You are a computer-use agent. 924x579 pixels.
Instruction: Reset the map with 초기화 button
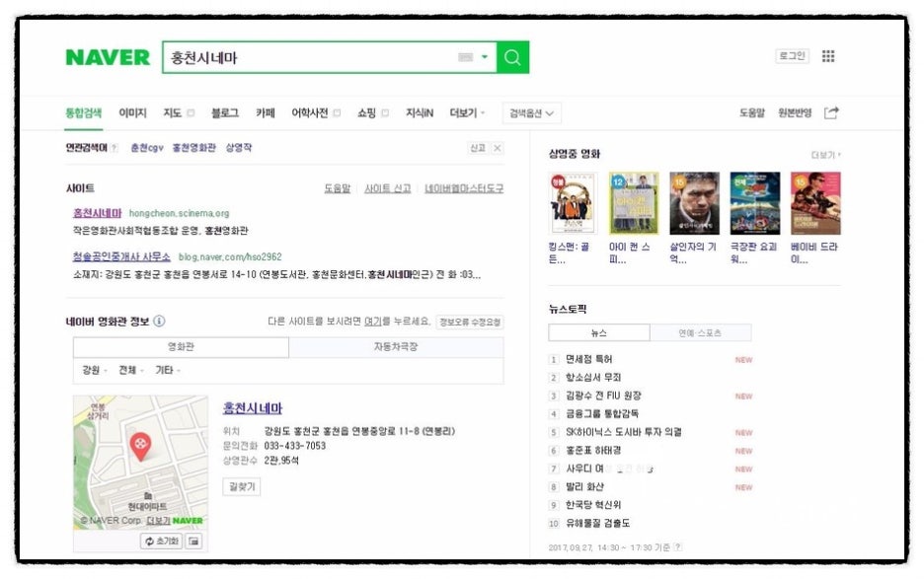162,541
